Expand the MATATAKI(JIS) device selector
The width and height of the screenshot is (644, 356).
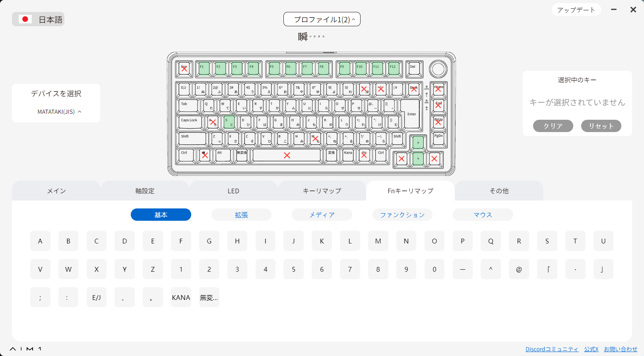click(x=59, y=112)
